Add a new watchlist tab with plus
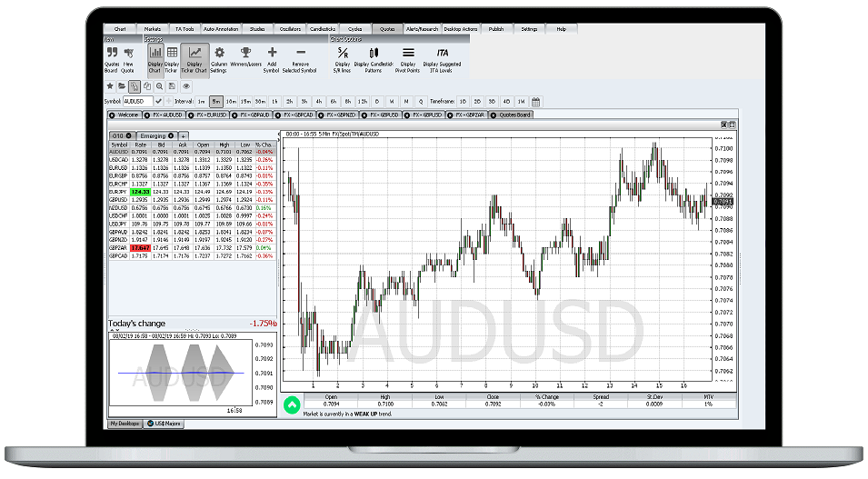The width and height of the screenshot is (868, 479). point(183,135)
